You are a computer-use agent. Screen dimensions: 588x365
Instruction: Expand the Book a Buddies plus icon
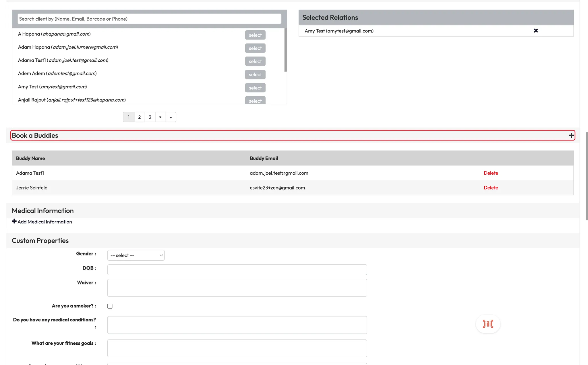click(x=571, y=135)
